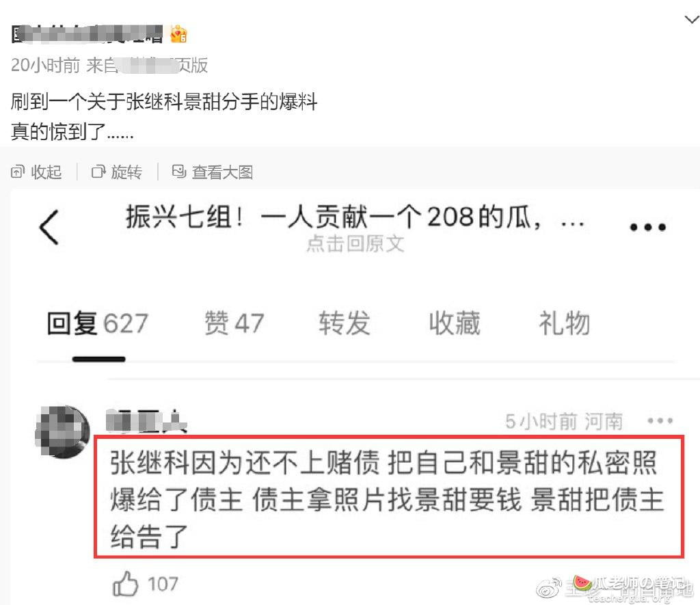The height and width of the screenshot is (605, 700).
Task: Switch to the 赞 47 tab
Action: 234,323
